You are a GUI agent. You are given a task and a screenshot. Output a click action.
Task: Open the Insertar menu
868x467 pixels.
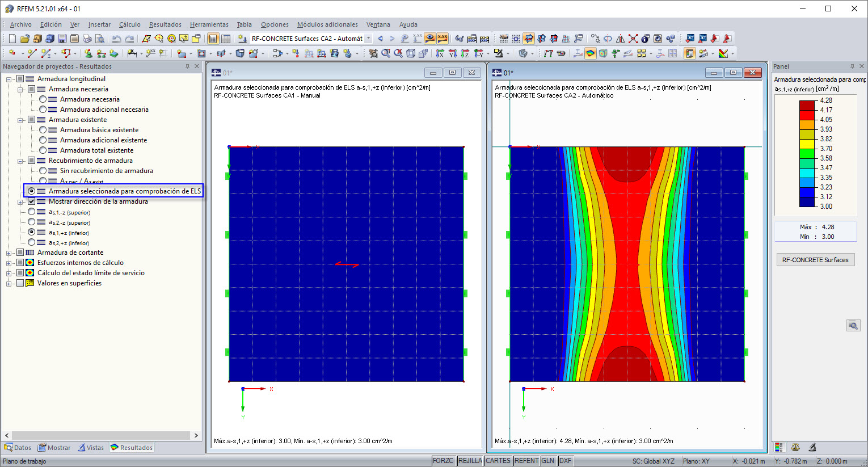pos(99,24)
